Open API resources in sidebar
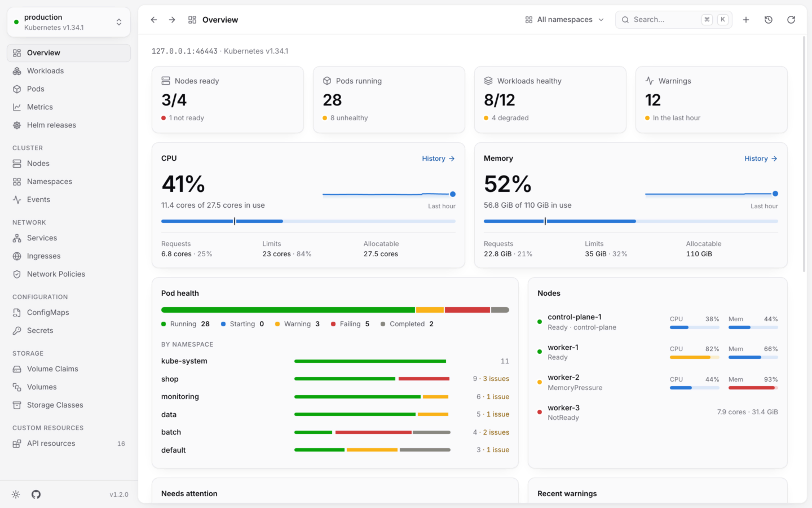 69,444
